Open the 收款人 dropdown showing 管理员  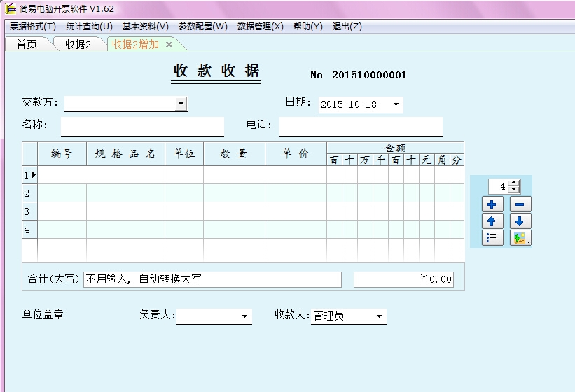(x=379, y=316)
